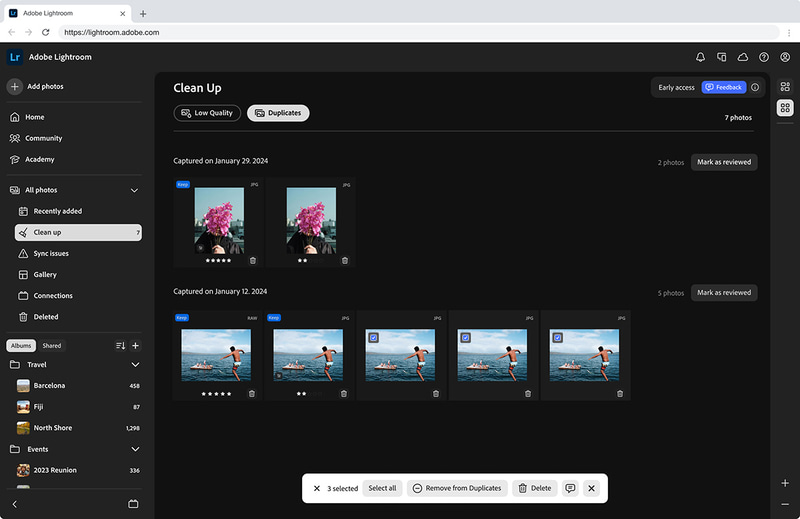
Task: Click the share-to-devices icon in header
Action: tap(721, 57)
